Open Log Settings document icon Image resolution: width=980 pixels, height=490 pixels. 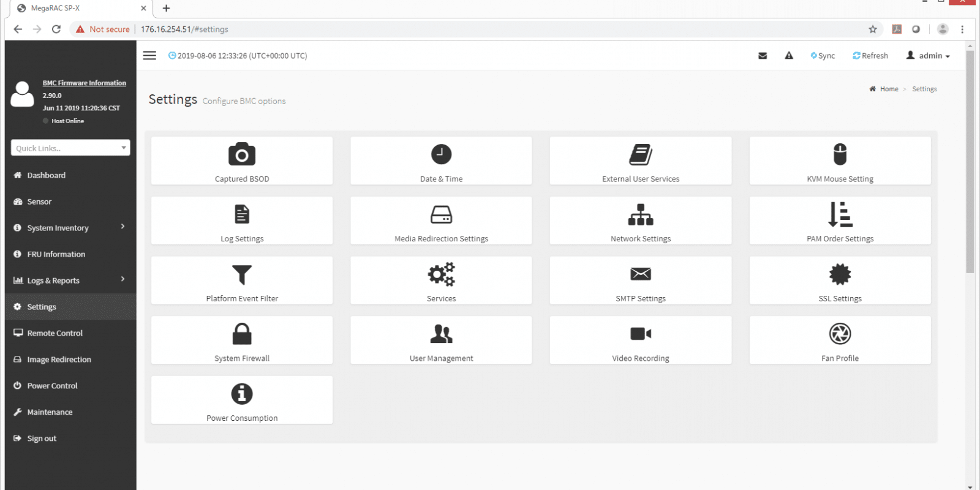click(242, 214)
